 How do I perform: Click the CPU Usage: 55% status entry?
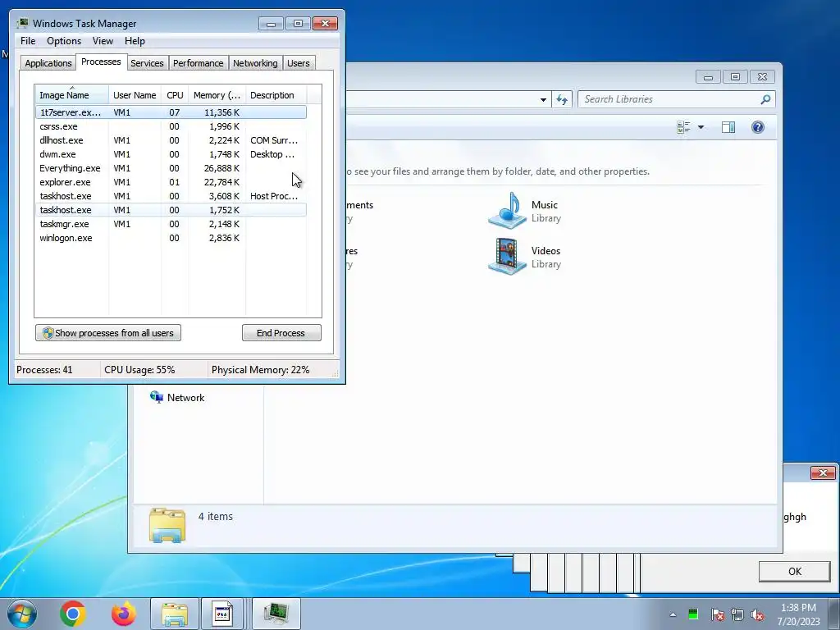click(x=139, y=370)
